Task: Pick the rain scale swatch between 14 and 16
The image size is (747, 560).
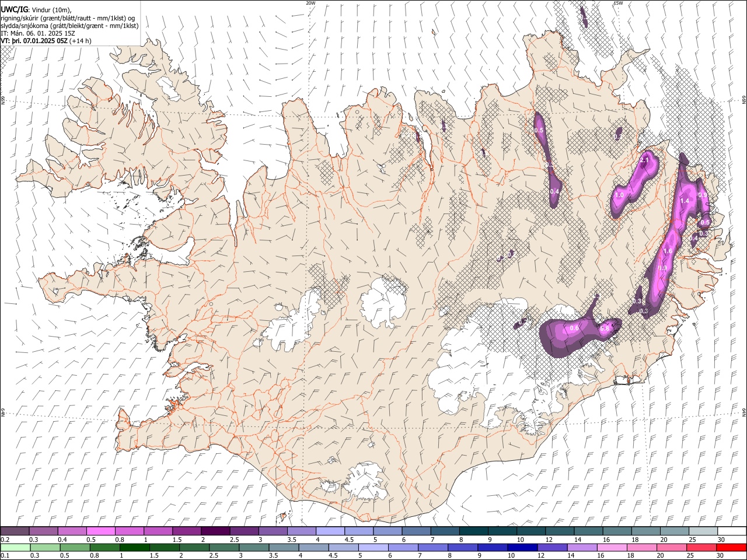Action: click(581, 547)
